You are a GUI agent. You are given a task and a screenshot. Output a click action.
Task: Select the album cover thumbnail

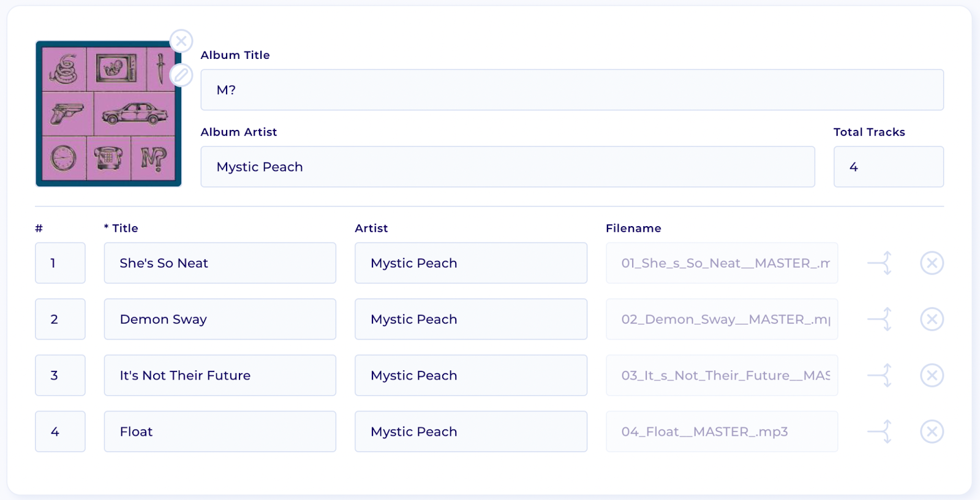coord(108,114)
